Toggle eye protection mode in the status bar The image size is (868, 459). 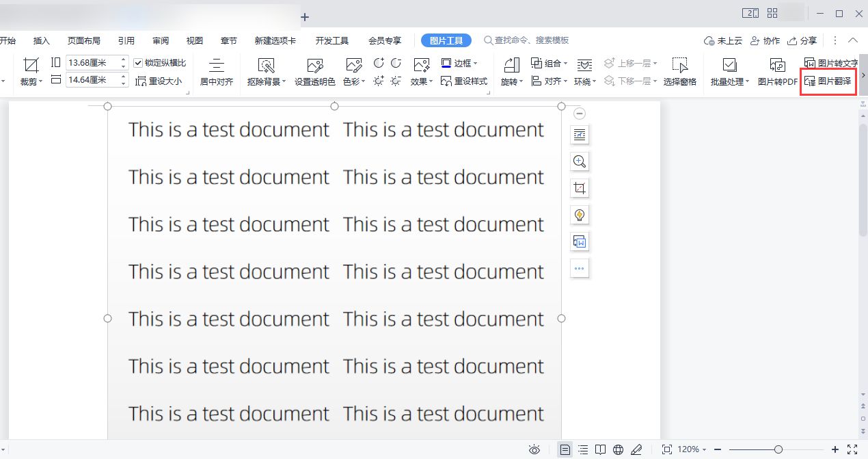(x=534, y=449)
